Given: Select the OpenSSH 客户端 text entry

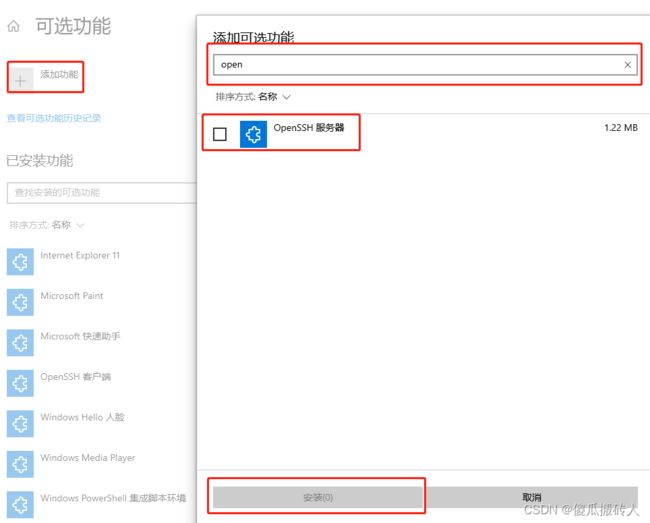Looking at the screenshot, I should click(x=75, y=377).
